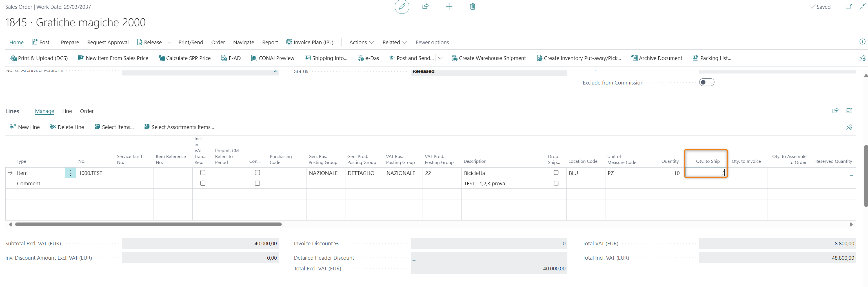Select the Line tab in Lines
868x287 pixels.
pyautogui.click(x=67, y=111)
